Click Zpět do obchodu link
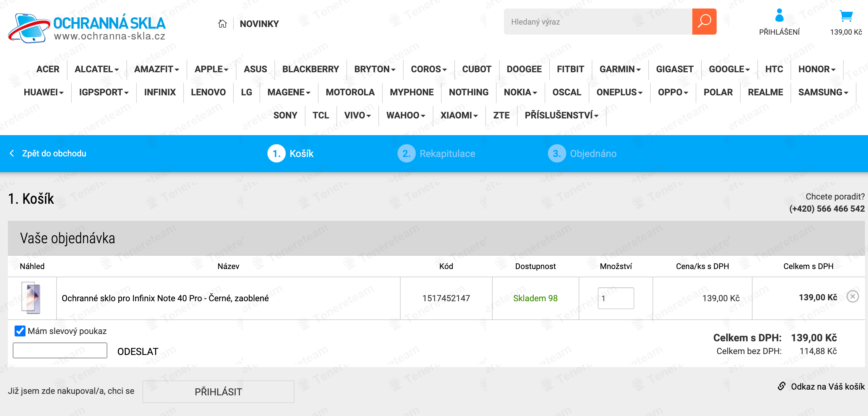This screenshot has height=416, width=868. (54, 153)
